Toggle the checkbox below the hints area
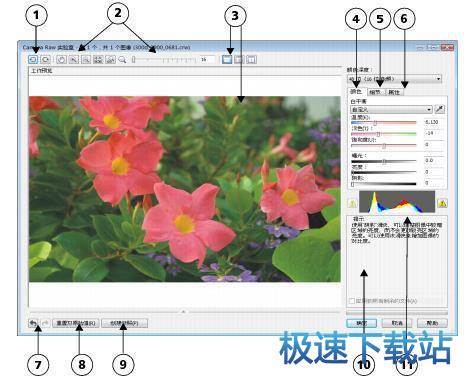Viewport: 473px width, 385px height. 351,301
